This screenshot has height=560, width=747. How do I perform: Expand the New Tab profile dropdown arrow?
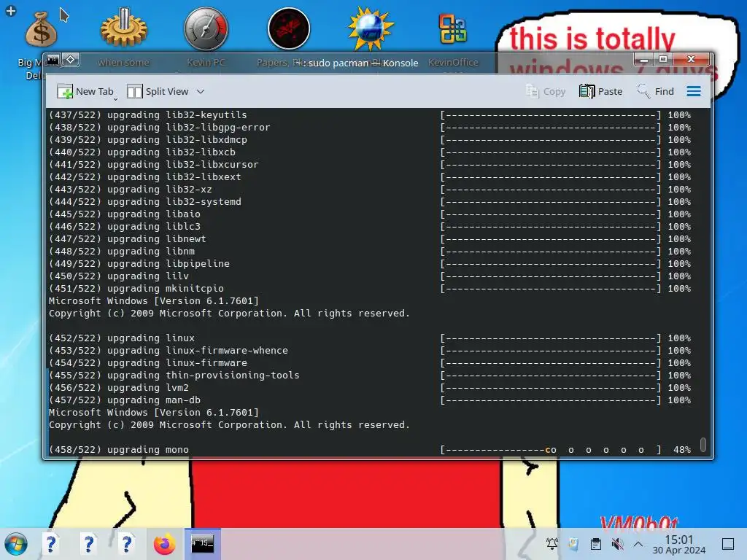(116, 99)
